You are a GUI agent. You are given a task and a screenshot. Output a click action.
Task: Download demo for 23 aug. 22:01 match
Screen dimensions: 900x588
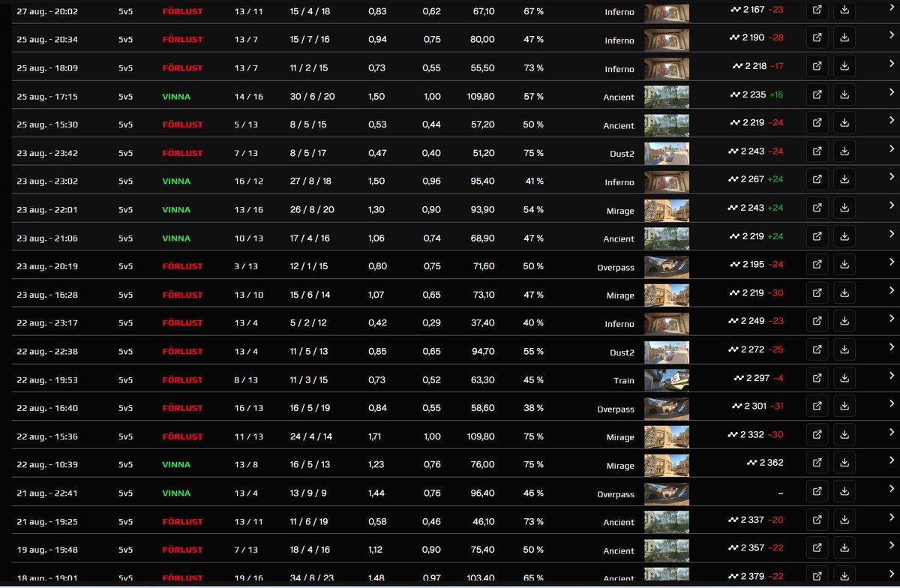[844, 208]
